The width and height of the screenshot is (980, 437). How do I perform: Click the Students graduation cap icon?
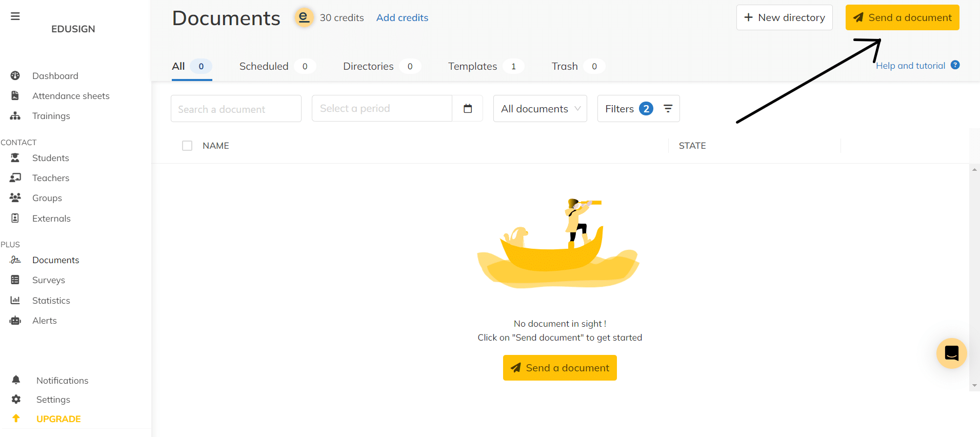(15, 158)
